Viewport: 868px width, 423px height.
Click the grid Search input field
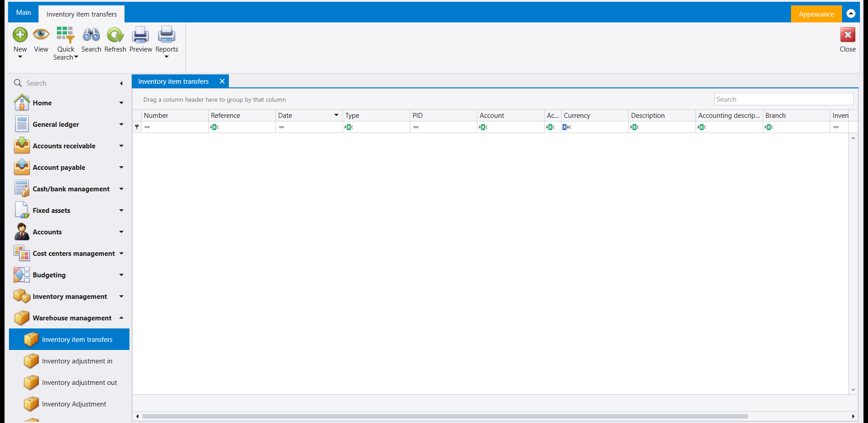click(x=784, y=99)
